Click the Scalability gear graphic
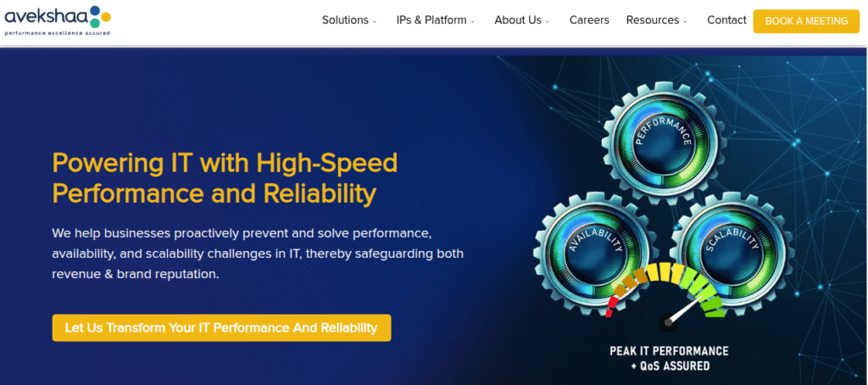The height and width of the screenshot is (385, 868). pyautogui.click(x=731, y=253)
